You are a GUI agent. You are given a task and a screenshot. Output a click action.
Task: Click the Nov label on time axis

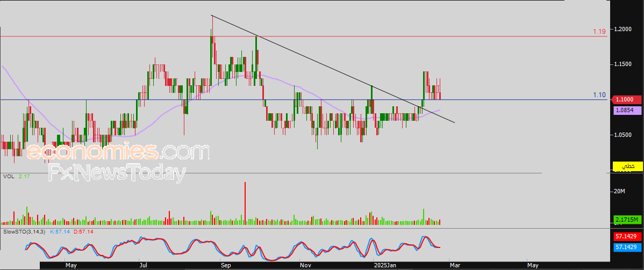click(305, 266)
